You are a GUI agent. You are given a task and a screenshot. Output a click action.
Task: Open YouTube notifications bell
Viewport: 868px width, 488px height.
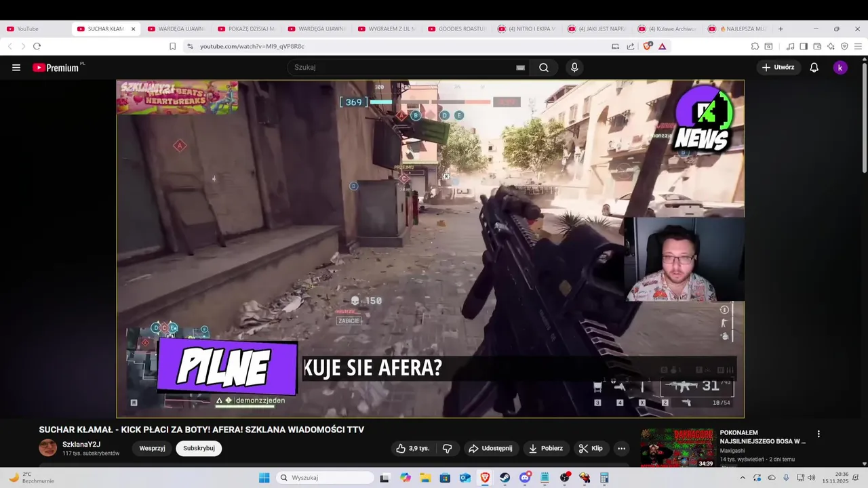coord(814,67)
